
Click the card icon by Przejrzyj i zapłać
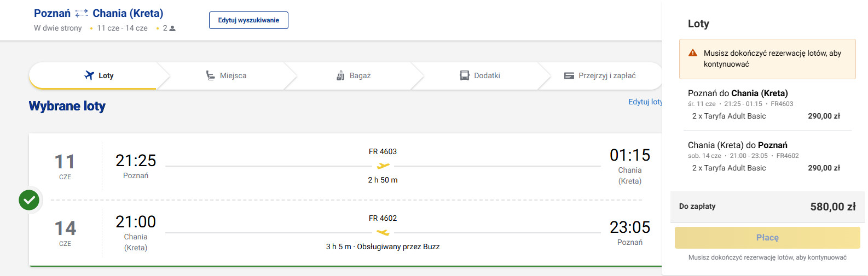click(569, 75)
